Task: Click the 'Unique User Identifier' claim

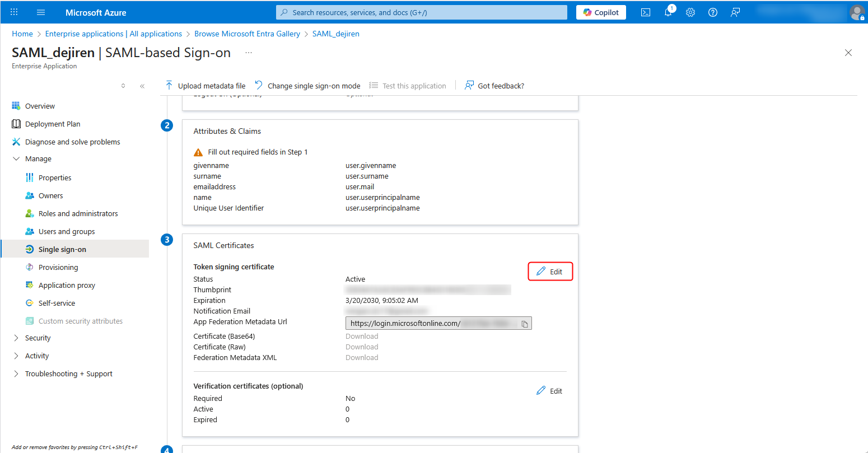Action: (228, 208)
